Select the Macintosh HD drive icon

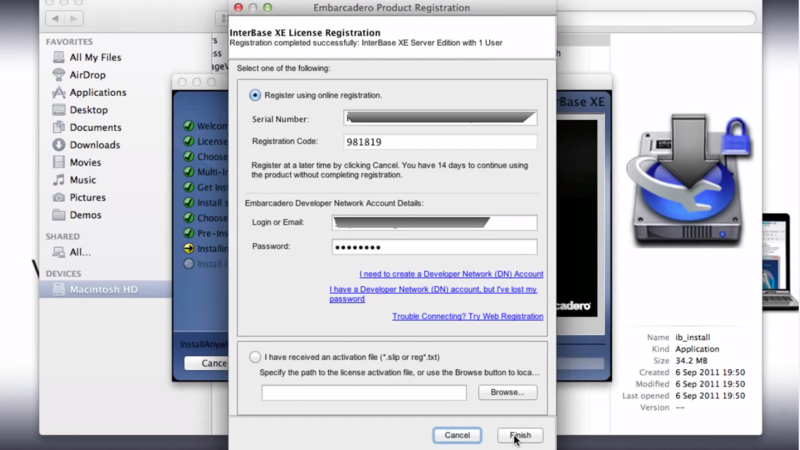(x=59, y=289)
